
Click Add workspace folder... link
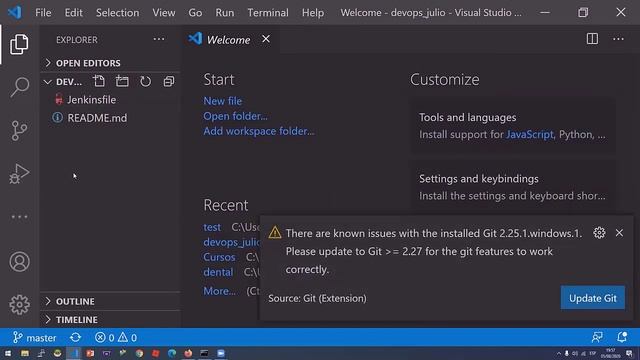pos(259,131)
